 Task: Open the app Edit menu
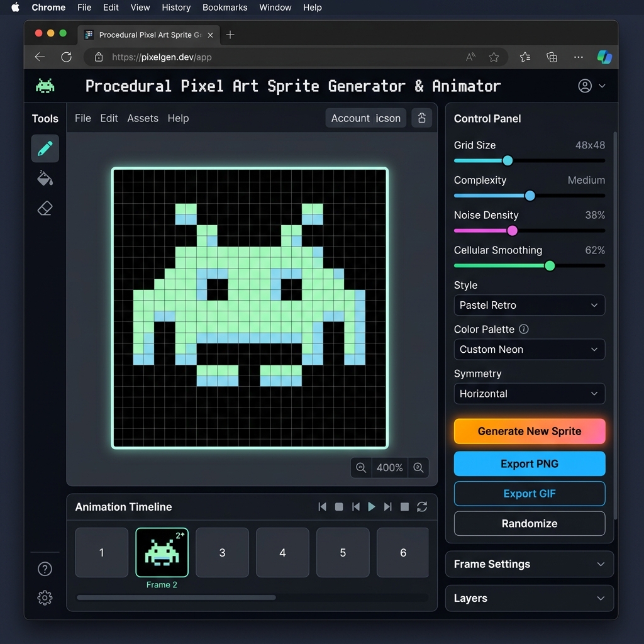109,118
